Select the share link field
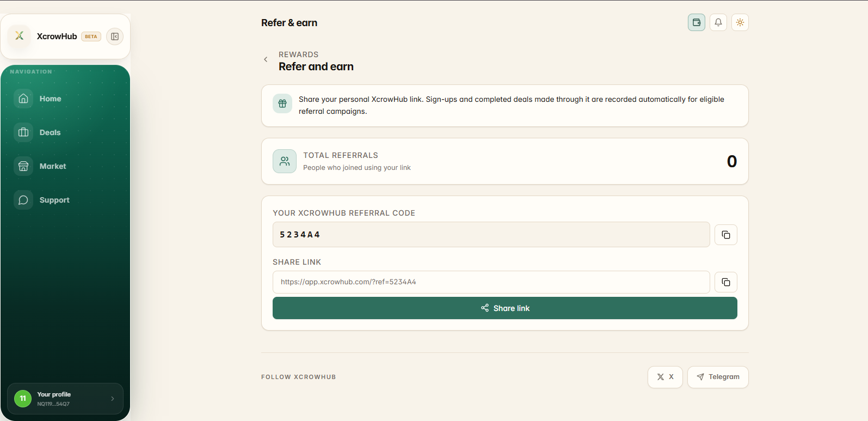 tap(491, 282)
